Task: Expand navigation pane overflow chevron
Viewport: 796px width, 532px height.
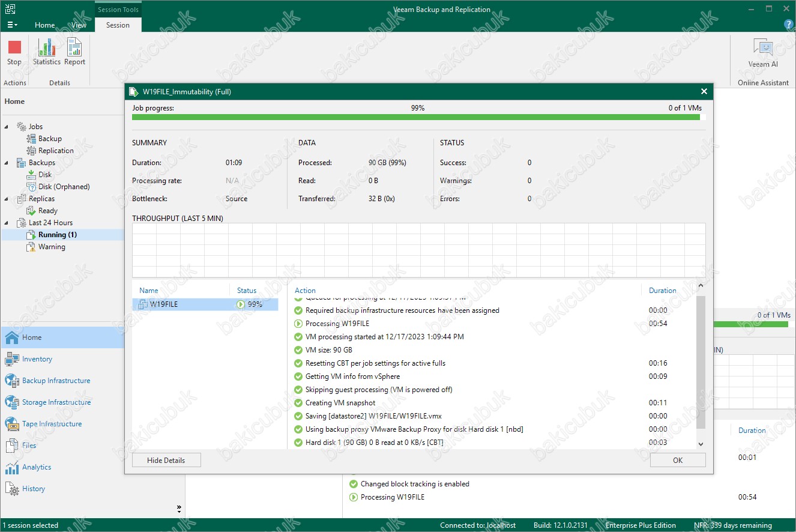Action: (x=179, y=509)
